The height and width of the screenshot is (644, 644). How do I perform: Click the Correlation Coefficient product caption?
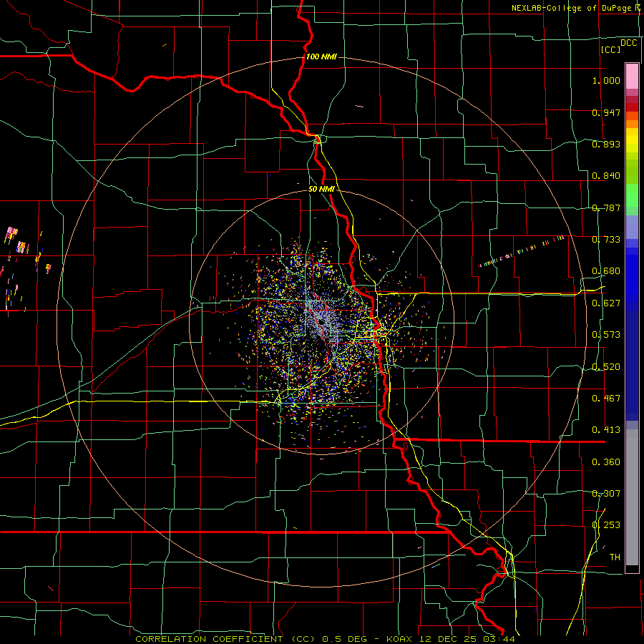click(x=325, y=639)
